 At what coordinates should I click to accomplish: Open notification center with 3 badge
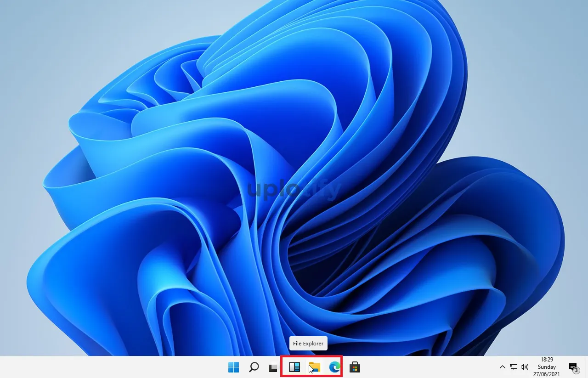point(573,367)
